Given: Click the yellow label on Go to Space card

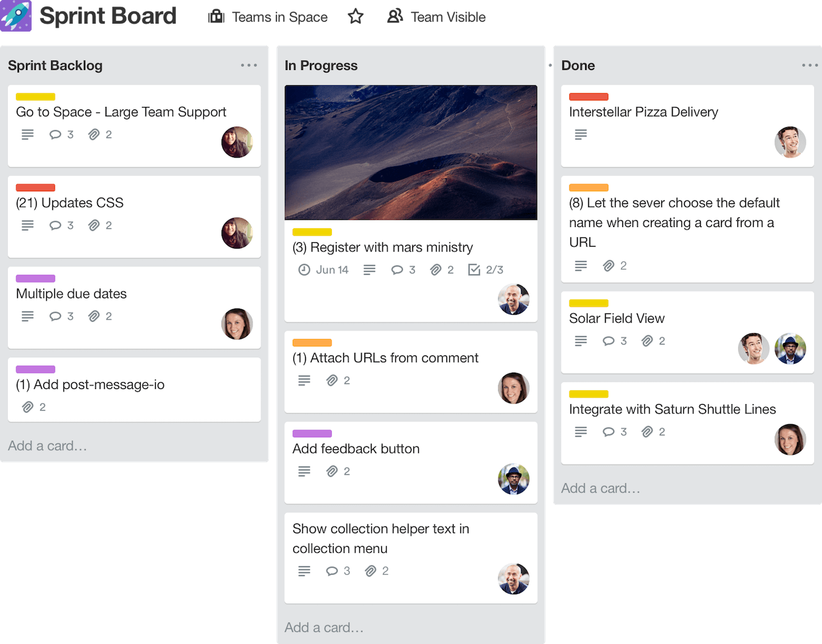Looking at the screenshot, I should click(x=35, y=96).
